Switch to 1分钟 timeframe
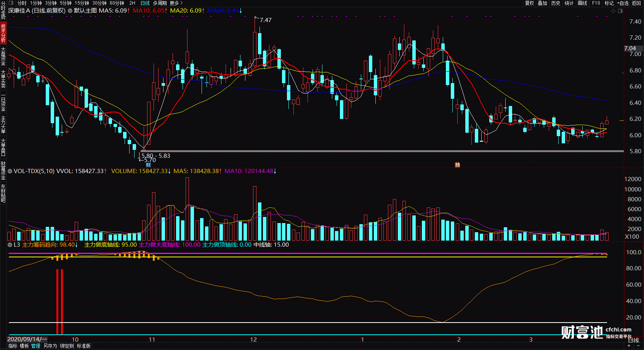644x350 pixels. (x=36, y=3)
